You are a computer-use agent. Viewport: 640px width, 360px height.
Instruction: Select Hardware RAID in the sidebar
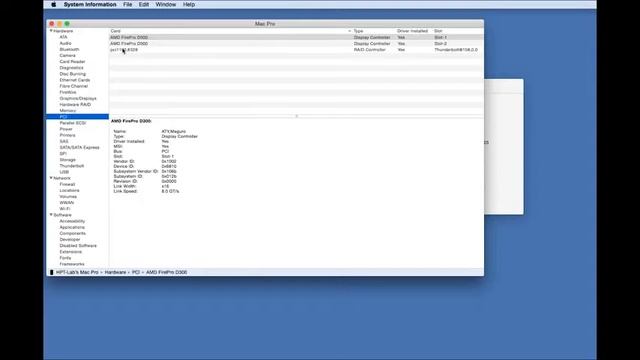point(75,104)
